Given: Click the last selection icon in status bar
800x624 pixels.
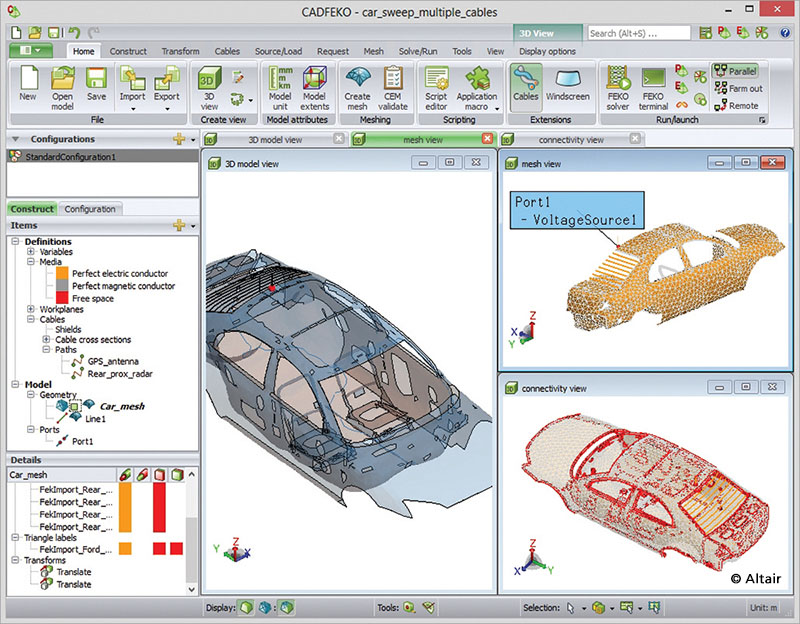Looking at the screenshot, I should [x=654, y=607].
